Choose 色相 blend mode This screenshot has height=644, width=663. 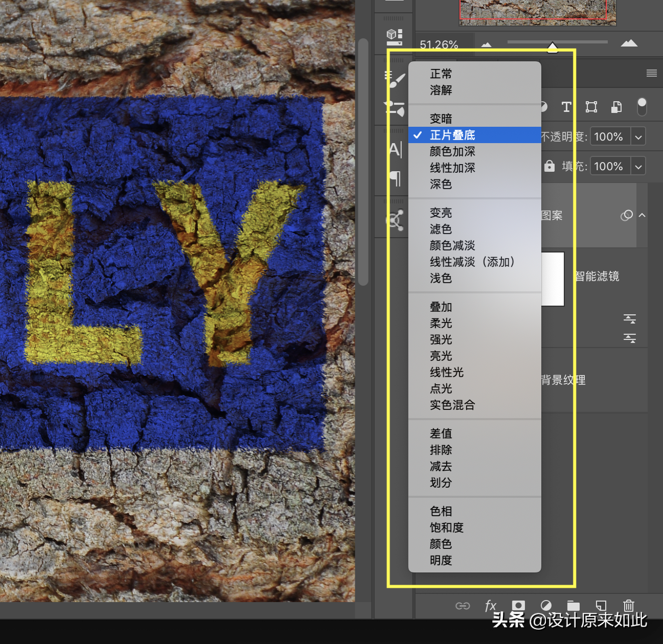point(474,511)
